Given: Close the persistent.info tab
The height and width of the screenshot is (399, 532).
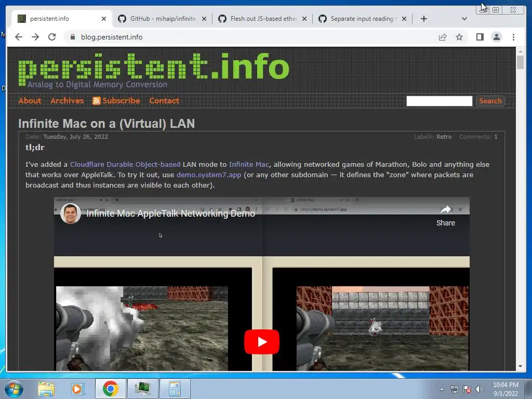Looking at the screenshot, I should [104, 19].
